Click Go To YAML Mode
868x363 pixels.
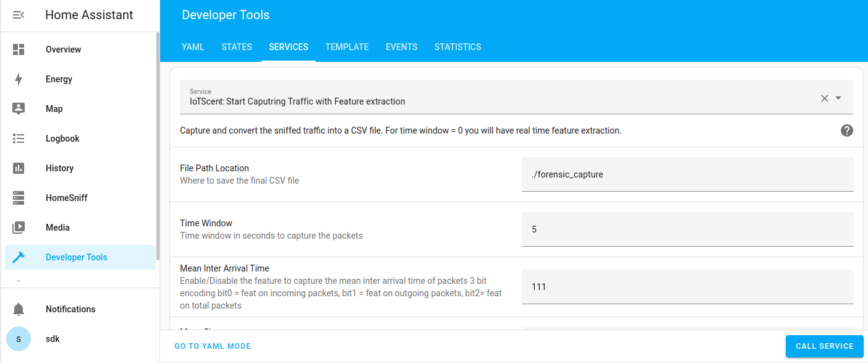click(x=213, y=346)
